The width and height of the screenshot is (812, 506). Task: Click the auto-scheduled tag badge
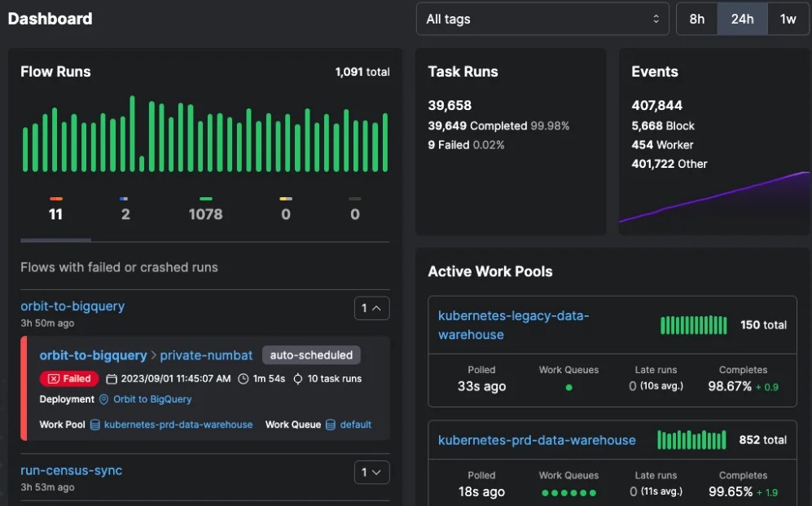311,355
